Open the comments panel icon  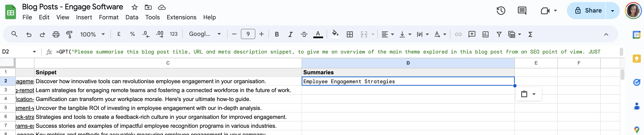point(522,10)
